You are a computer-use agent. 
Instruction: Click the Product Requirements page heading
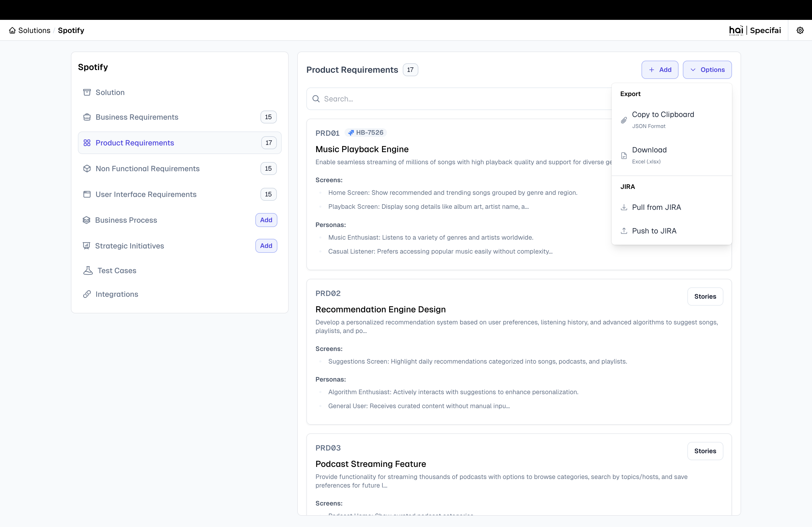click(352, 70)
